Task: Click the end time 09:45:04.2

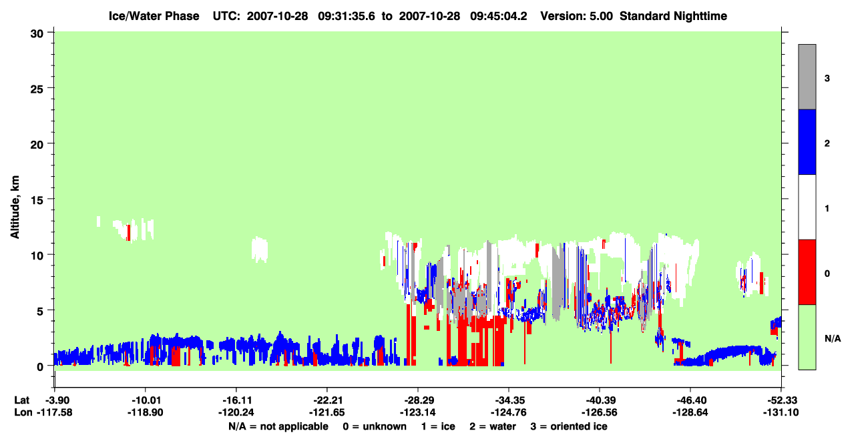Action: 498,15
